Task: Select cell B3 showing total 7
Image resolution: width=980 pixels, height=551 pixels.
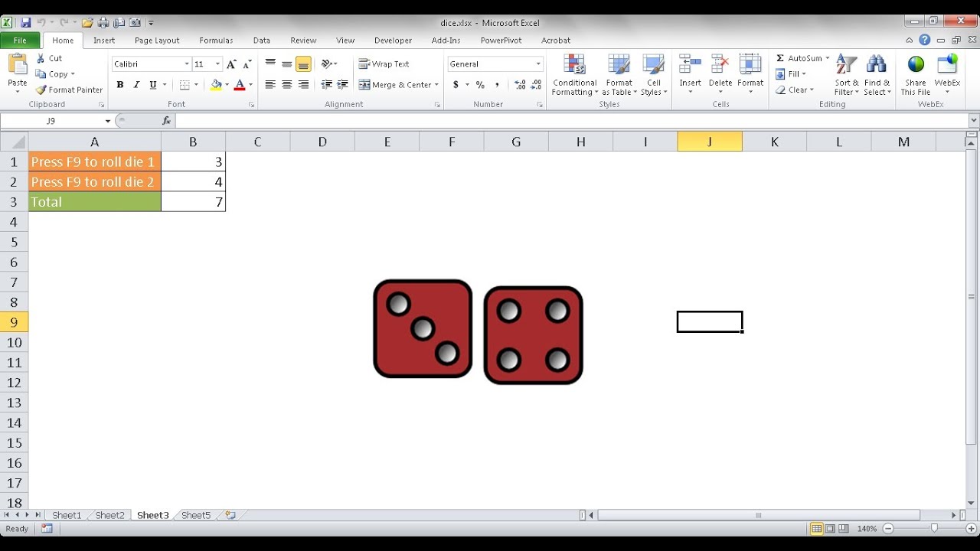Action: tap(193, 202)
